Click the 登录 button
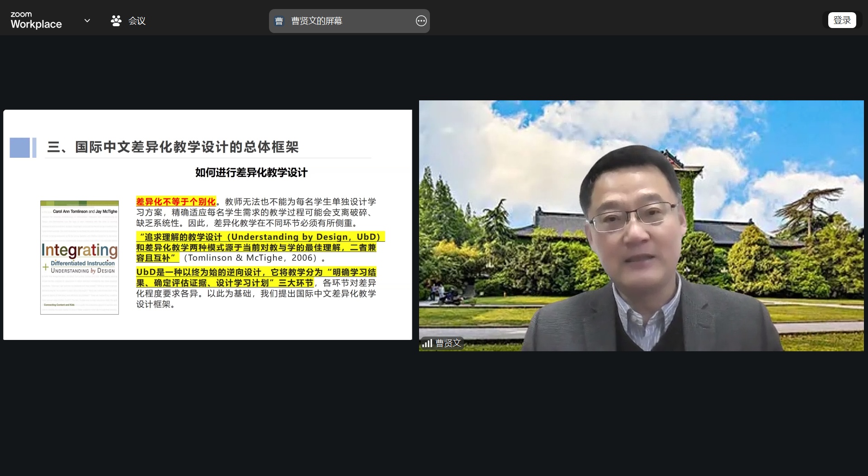868x476 pixels. pos(841,20)
